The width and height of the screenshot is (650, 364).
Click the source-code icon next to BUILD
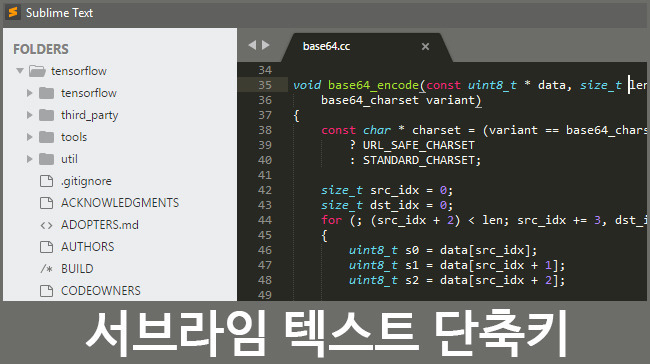46,269
